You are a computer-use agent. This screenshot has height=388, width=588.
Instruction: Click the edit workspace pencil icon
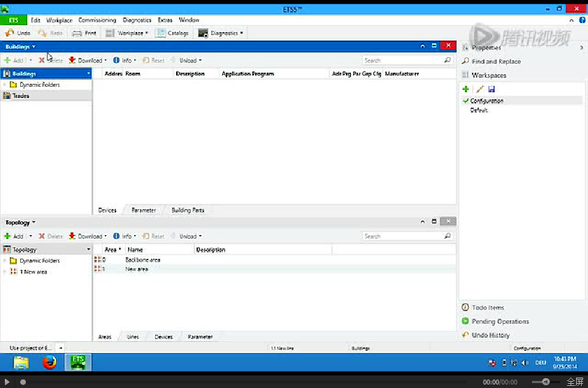[x=479, y=89]
